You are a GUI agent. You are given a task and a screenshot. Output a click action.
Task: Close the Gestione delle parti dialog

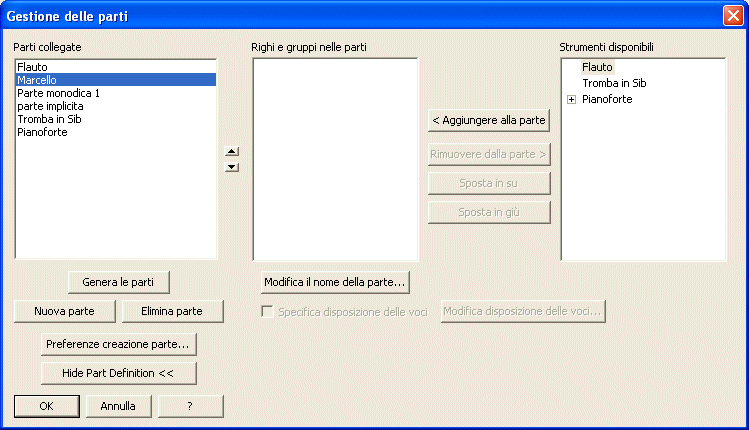click(x=732, y=16)
